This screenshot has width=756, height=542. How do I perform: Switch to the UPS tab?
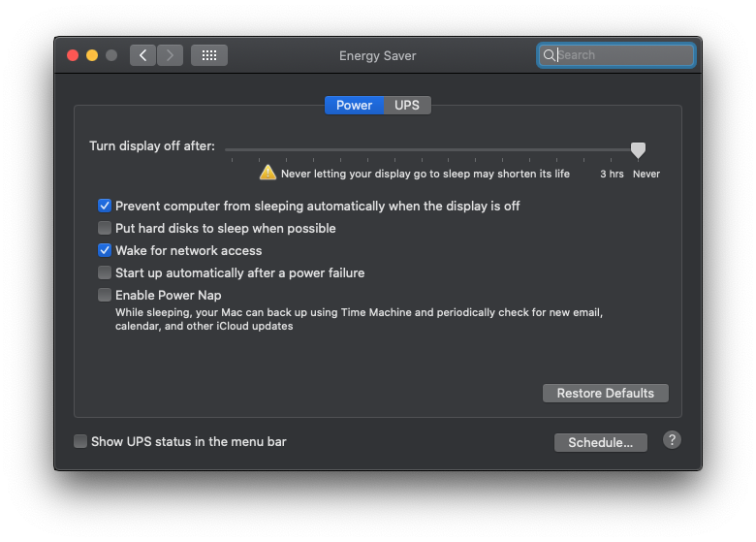pos(407,105)
